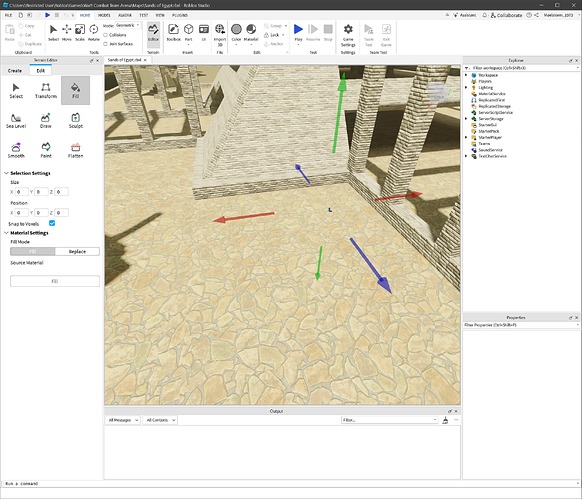Collapse the Selection Settings section
The width and height of the screenshot is (582, 499).
pyautogui.click(x=6, y=173)
